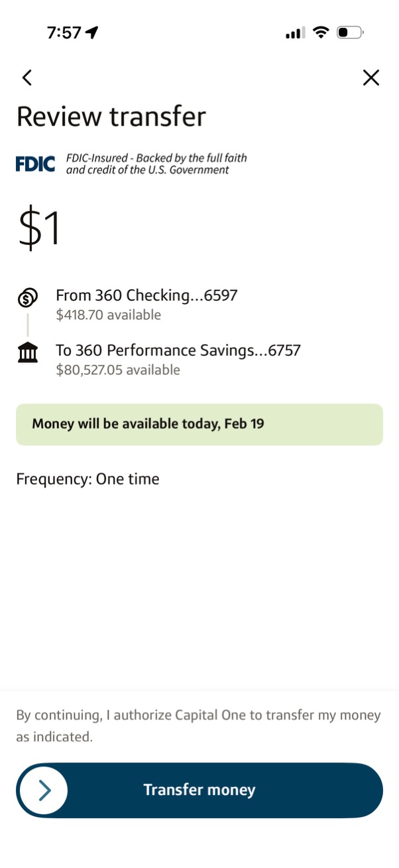Tap the Review transfer heading
Screen dimensions: 399x868
[x=111, y=116]
